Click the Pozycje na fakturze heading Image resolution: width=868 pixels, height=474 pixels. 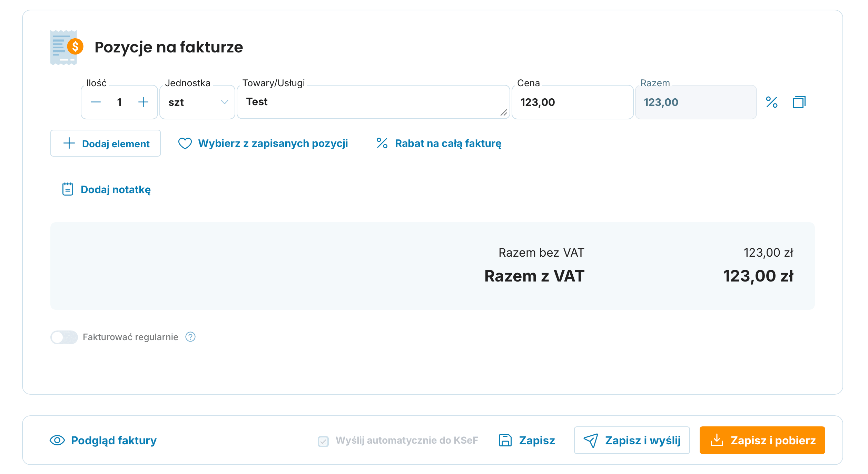pos(169,47)
